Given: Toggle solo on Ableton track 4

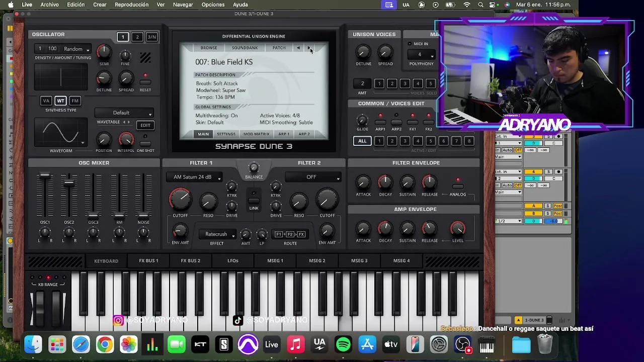Looking at the screenshot, I should point(548,172).
